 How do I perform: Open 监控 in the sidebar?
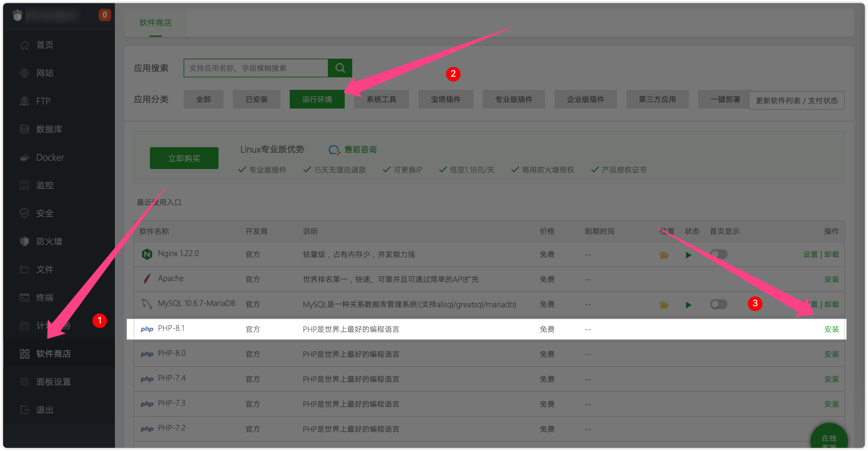(x=44, y=185)
